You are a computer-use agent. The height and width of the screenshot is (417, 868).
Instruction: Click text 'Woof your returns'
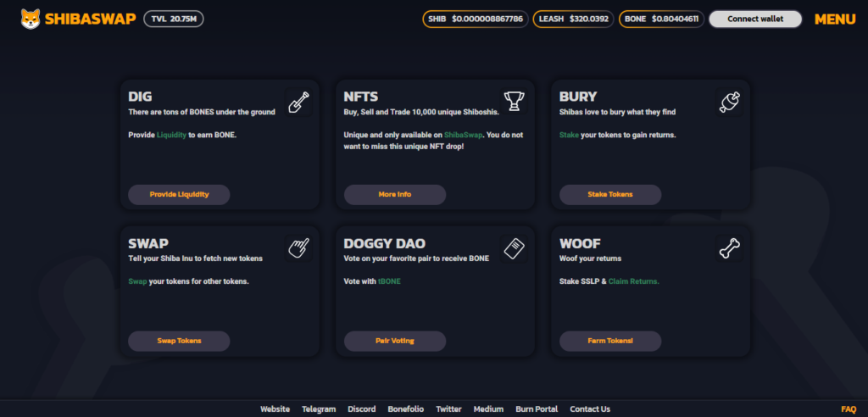(x=590, y=258)
